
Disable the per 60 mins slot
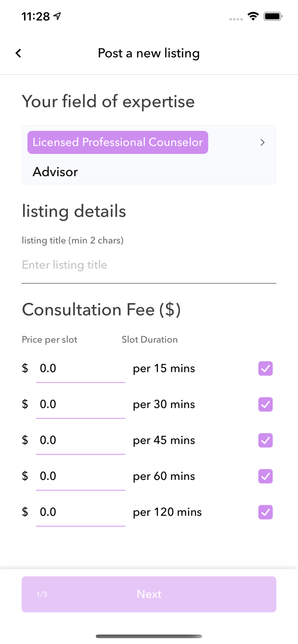pos(265,476)
